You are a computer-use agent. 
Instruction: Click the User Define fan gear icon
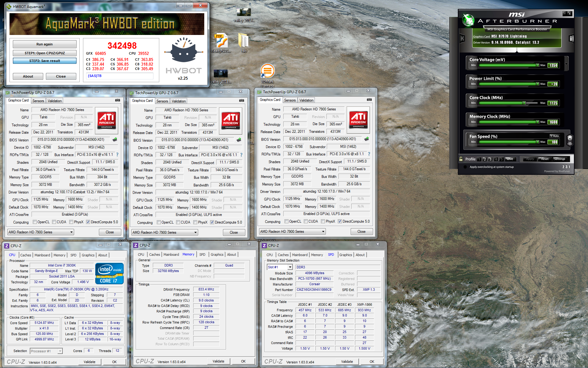click(x=570, y=140)
